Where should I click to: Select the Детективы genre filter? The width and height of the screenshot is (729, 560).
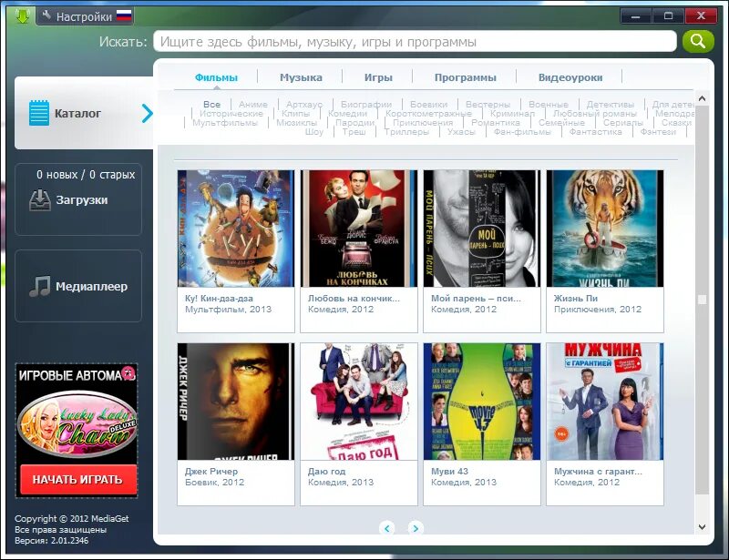610,105
